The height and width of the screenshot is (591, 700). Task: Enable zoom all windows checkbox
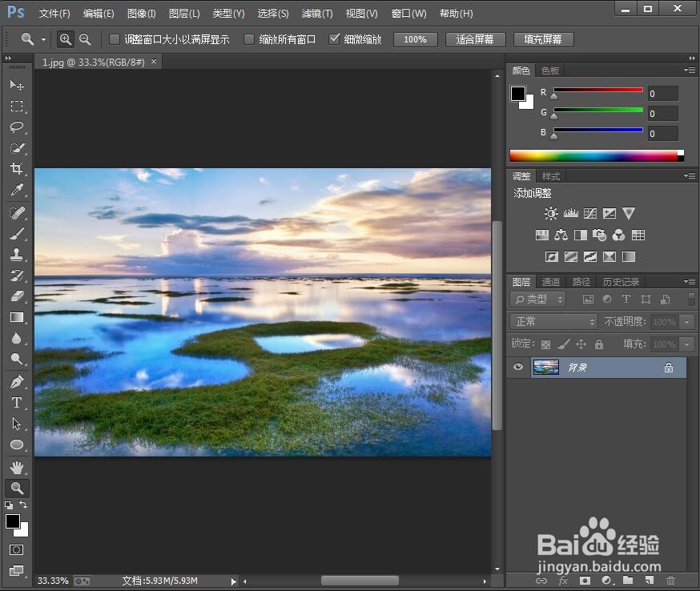[x=248, y=39]
